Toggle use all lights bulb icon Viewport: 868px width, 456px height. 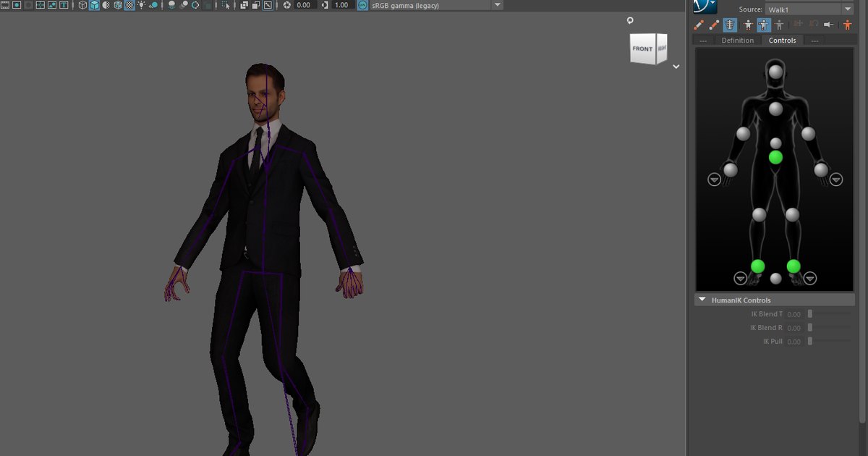pyautogui.click(x=141, y=5)
